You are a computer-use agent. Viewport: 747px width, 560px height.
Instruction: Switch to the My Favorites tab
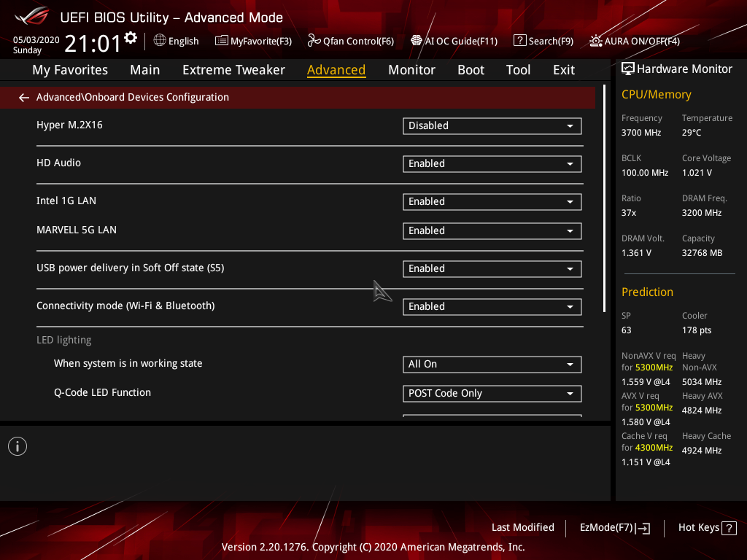coord(70,70)
